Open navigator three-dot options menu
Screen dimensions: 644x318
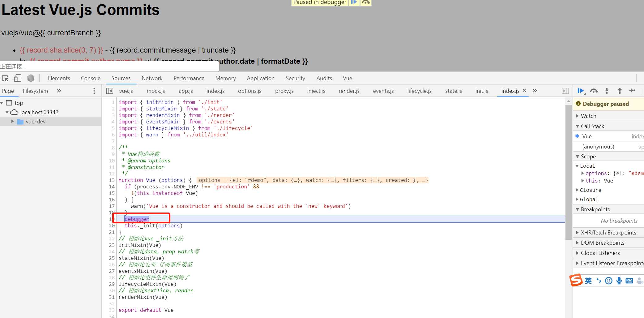tap(94, 91)
